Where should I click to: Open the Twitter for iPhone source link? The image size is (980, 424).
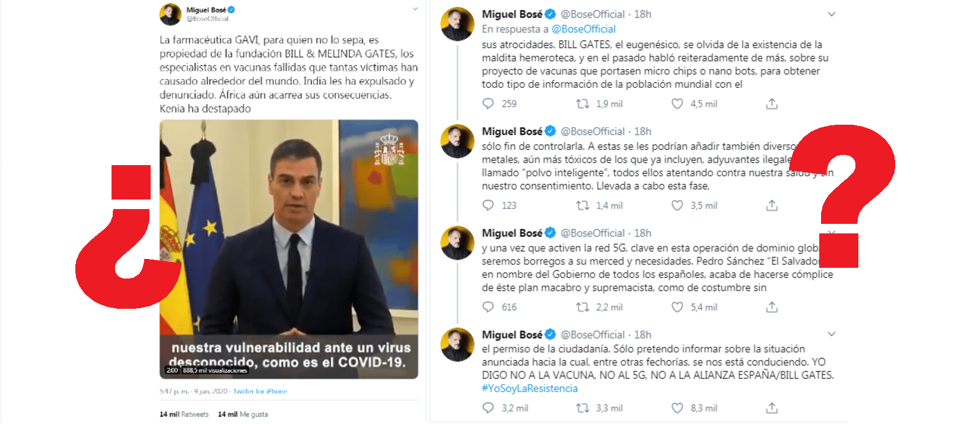click(260, 391)
